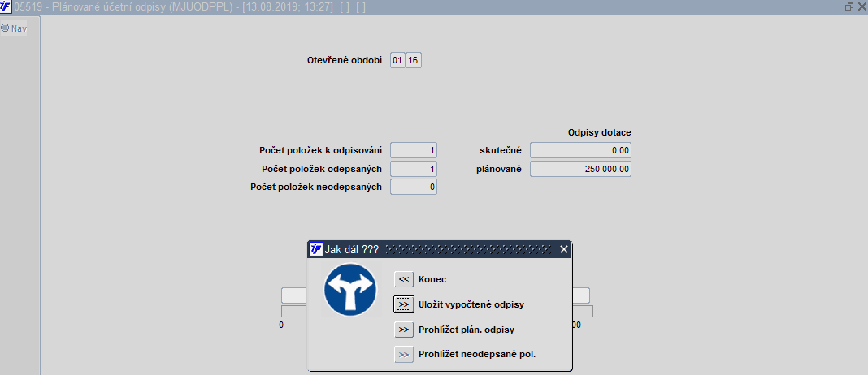Click the dialog's IF logo icon

pos(315,249)
